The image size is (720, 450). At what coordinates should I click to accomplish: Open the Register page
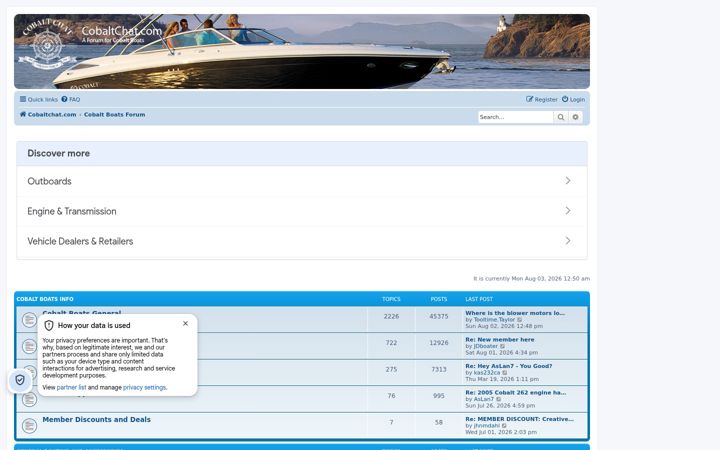pos(542,99)
